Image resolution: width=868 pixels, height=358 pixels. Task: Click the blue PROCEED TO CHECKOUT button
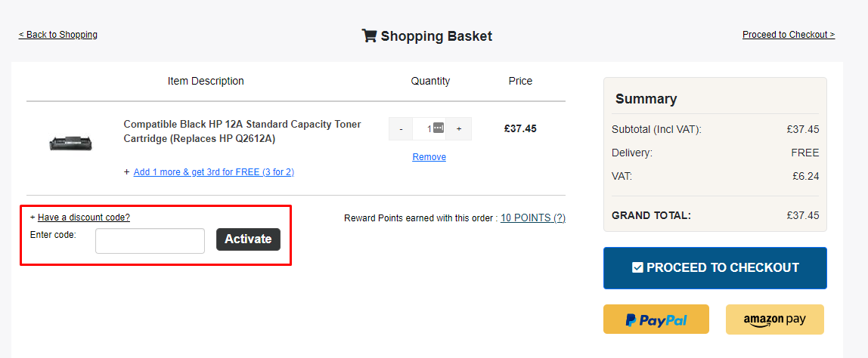click(x=715, y=267)
